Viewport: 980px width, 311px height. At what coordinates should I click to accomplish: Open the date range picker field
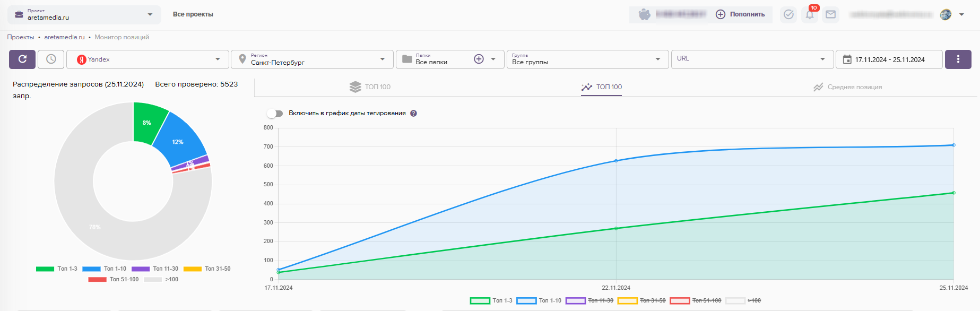889,59
